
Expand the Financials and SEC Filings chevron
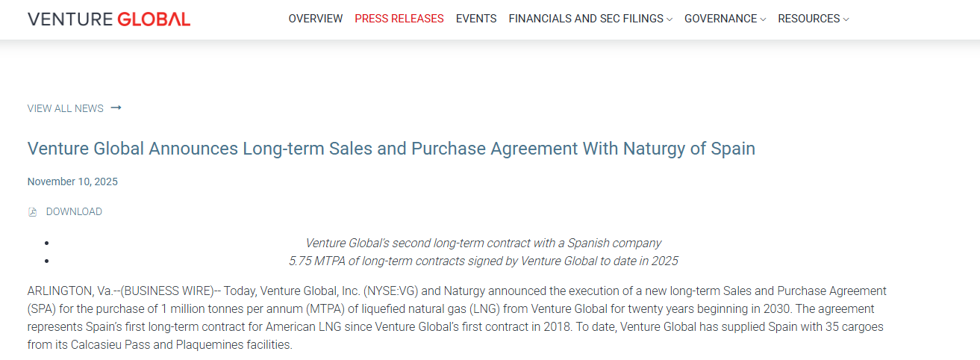pyautogui.click(x=670, y=19)
